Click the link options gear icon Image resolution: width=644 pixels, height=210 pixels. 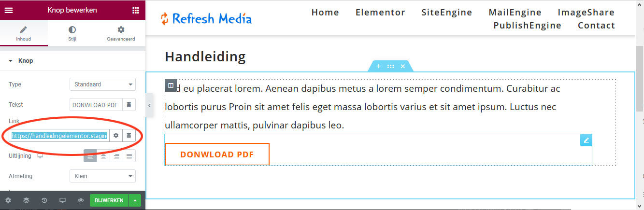[116, 136]
